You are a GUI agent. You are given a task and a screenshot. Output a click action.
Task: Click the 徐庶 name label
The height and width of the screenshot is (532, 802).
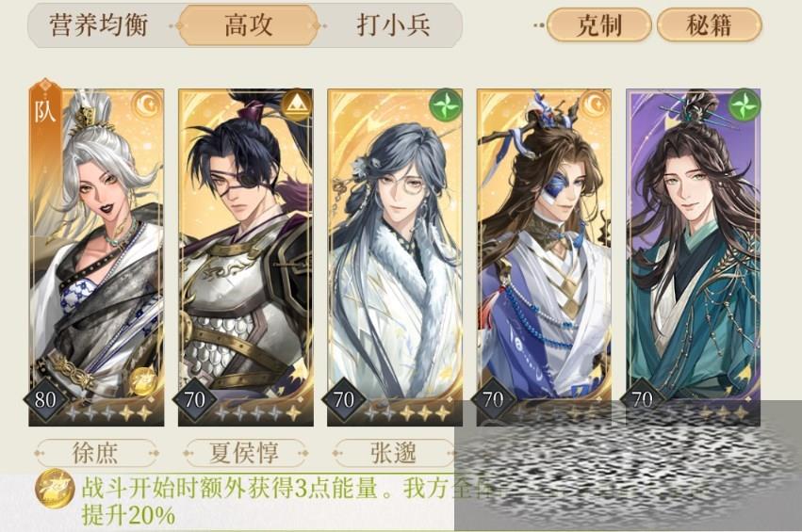95,453
